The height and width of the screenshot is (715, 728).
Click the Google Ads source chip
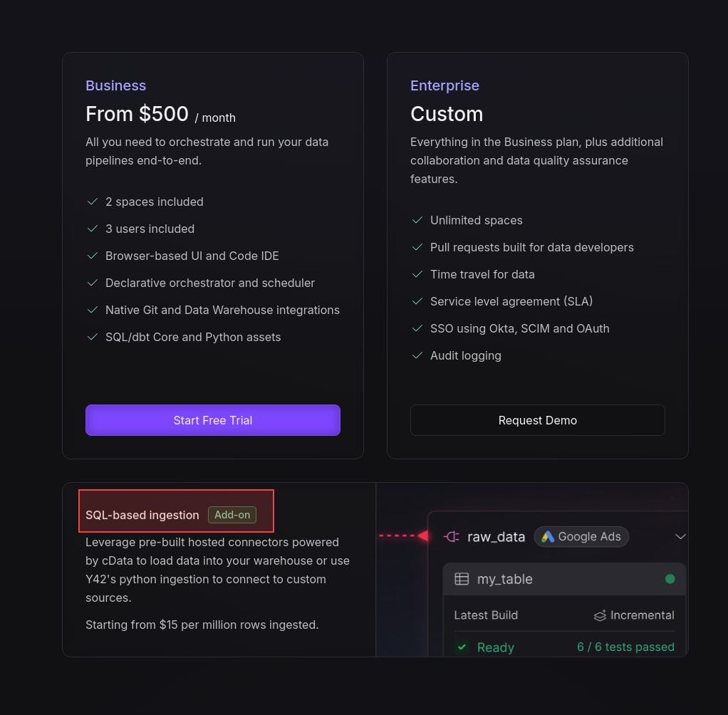581,537
